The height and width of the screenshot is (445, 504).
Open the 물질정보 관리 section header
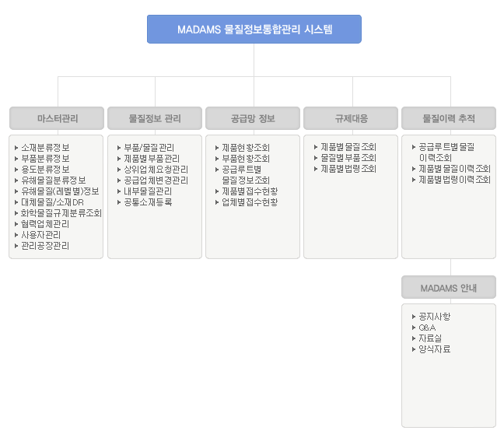pyautogui.click(x=154, y=118)
